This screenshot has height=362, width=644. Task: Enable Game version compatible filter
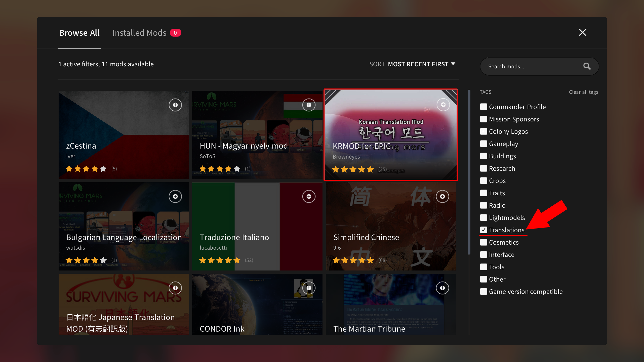[x=483, y=292]
